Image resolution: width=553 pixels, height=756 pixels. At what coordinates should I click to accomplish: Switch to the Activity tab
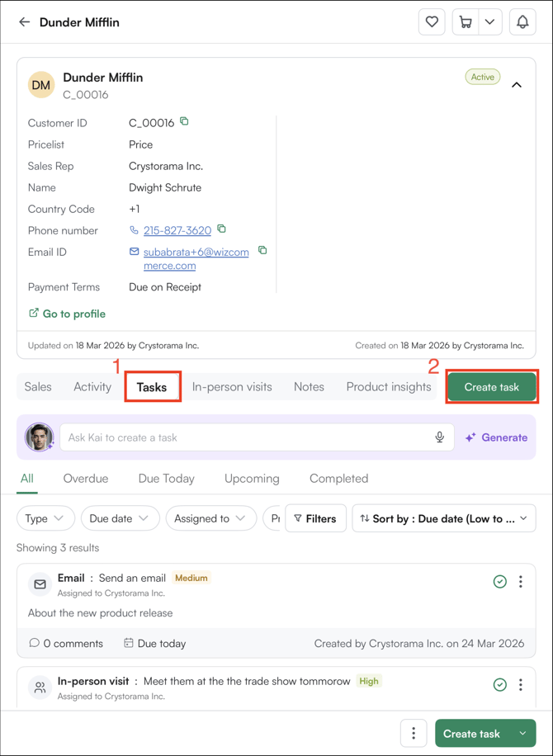92,387
